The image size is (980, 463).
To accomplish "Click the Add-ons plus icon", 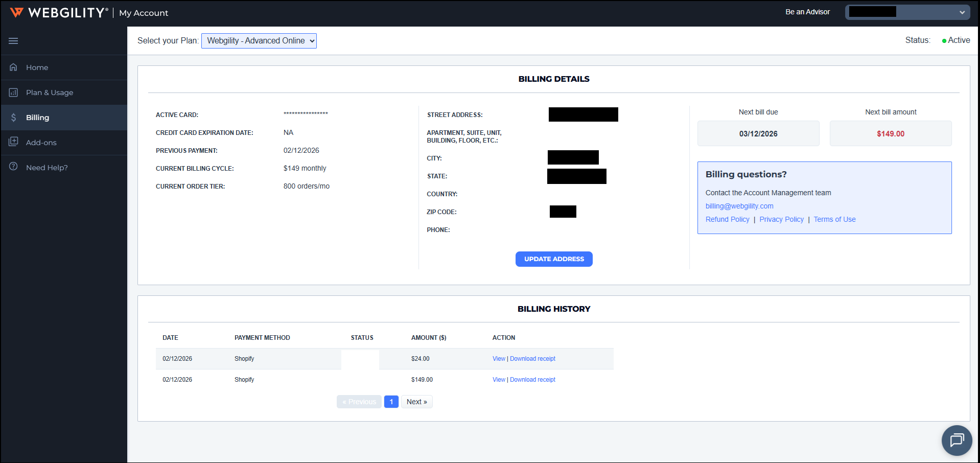I will click(13, 142).
